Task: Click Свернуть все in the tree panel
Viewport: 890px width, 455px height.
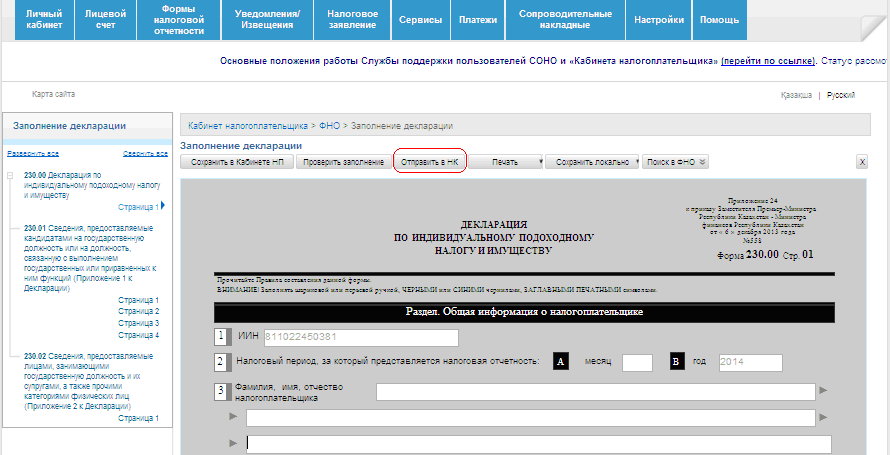Action: coord(145,154)
